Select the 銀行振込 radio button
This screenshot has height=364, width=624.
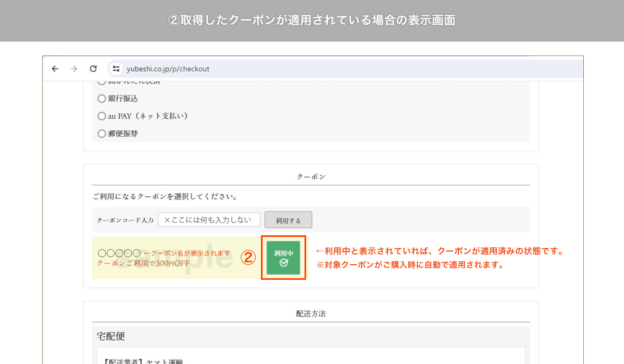(x=102, y=98)
